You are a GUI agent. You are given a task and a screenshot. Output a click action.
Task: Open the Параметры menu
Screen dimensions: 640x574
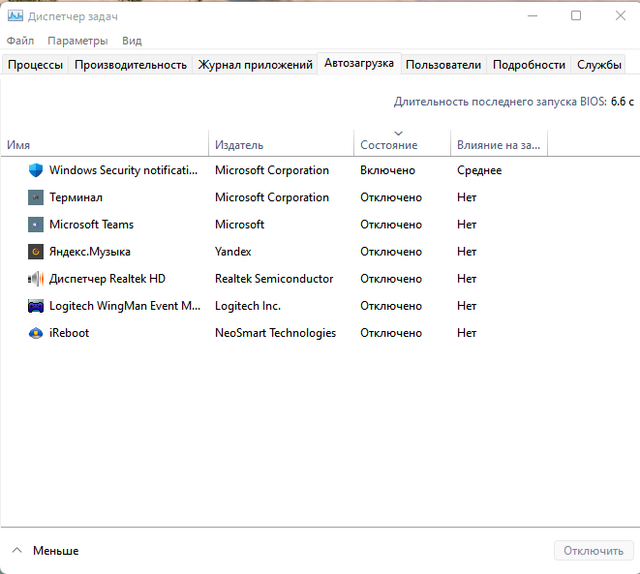[78, 40]
